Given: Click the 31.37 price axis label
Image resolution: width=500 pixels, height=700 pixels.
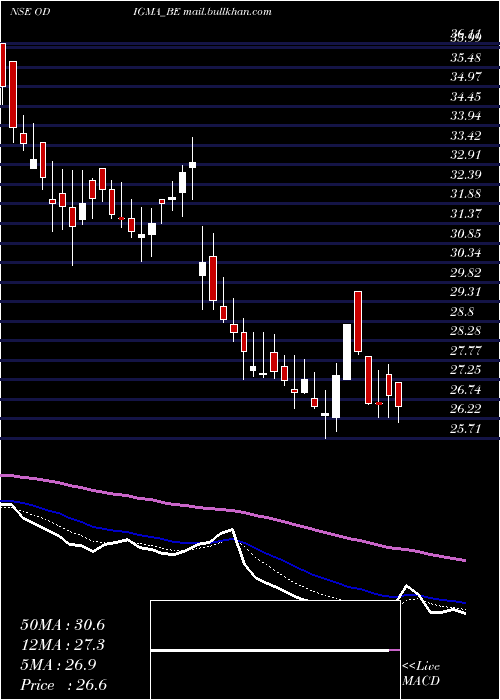Looking at the screenshot, I should [466, 214].
